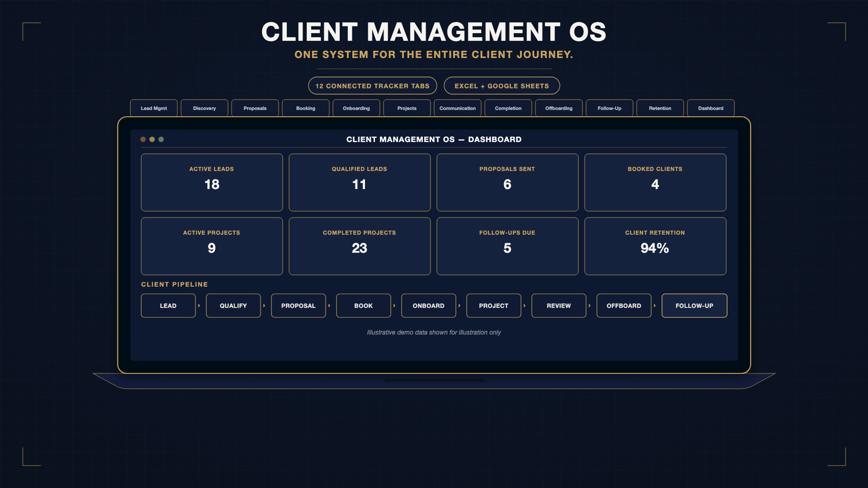Select the Proposals Sent card

pyautogui.click(x=507, y=182)
